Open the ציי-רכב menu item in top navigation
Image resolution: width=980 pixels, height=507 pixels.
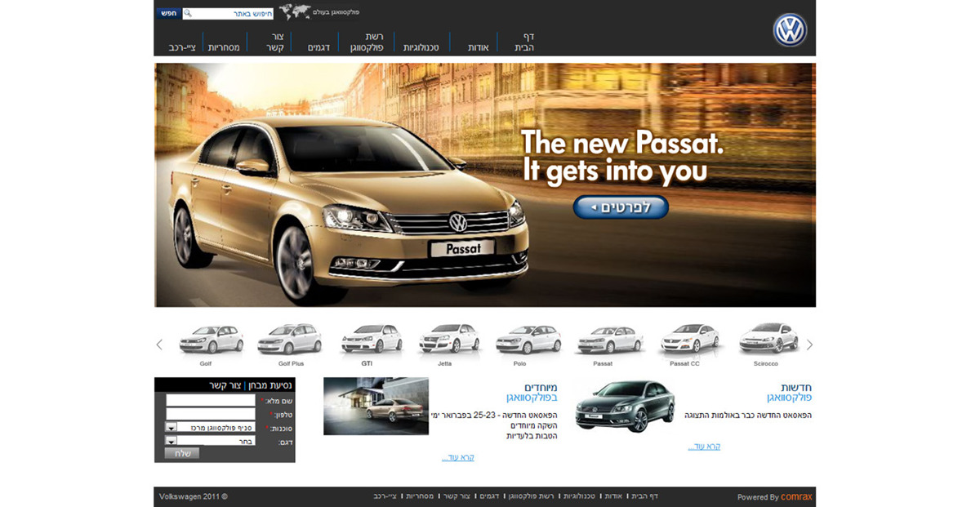point(182,48)
